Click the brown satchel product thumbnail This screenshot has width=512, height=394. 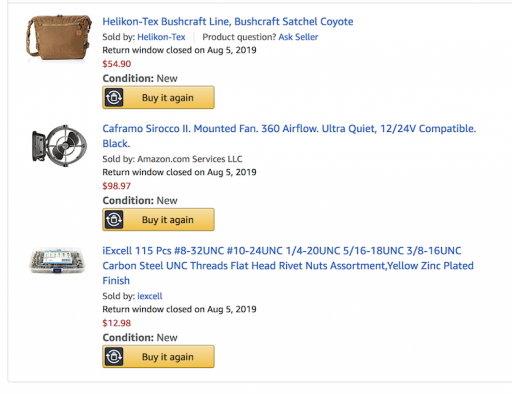[59, 38]
